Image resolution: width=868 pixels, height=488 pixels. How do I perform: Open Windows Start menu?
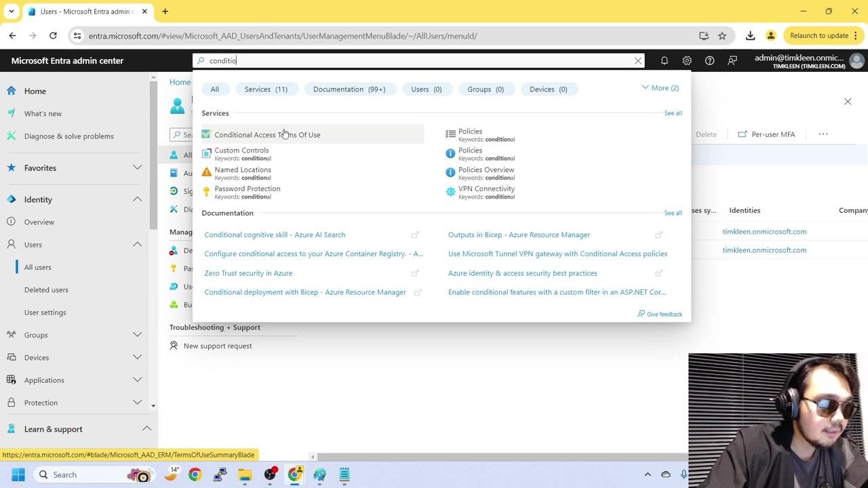(x=18, y=474)
